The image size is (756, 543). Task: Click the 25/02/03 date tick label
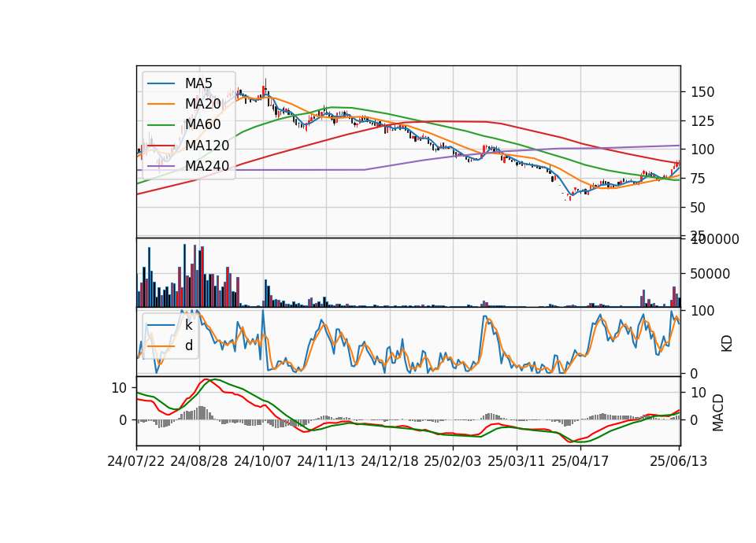click(x=453, y=461)
